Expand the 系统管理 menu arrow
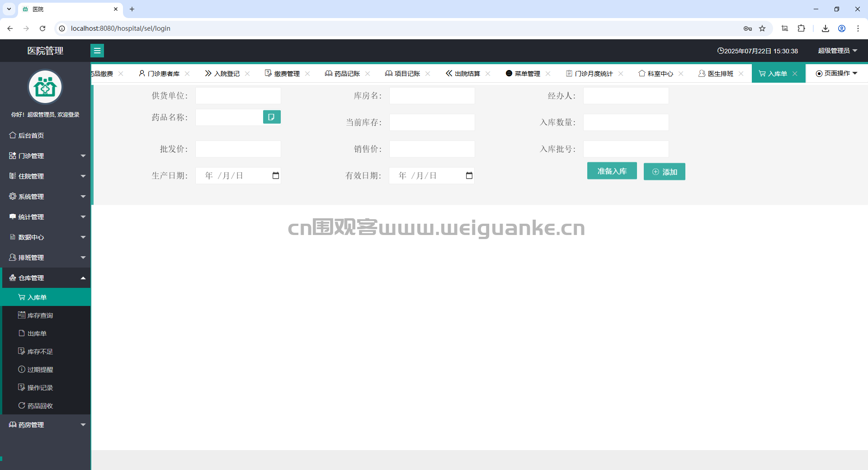Viewport: 868px width, 470px height. 83,197
